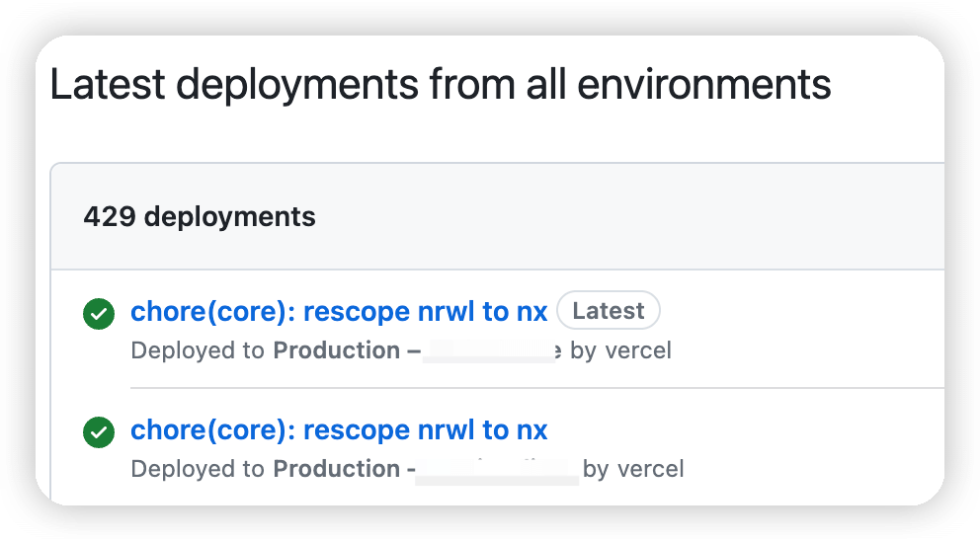Click the number 429 in the list header
This screenshot has height=541, width=980.
(x=110, y=217)
